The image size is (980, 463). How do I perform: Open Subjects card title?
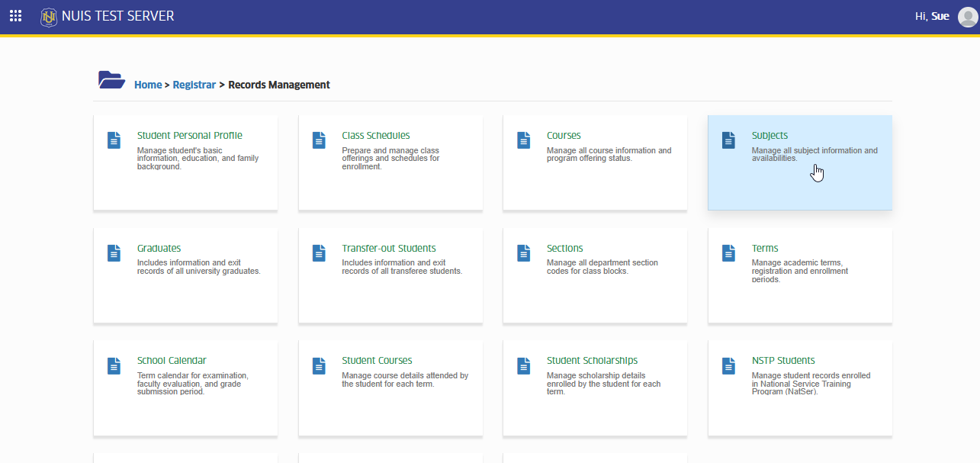point(770,136)
